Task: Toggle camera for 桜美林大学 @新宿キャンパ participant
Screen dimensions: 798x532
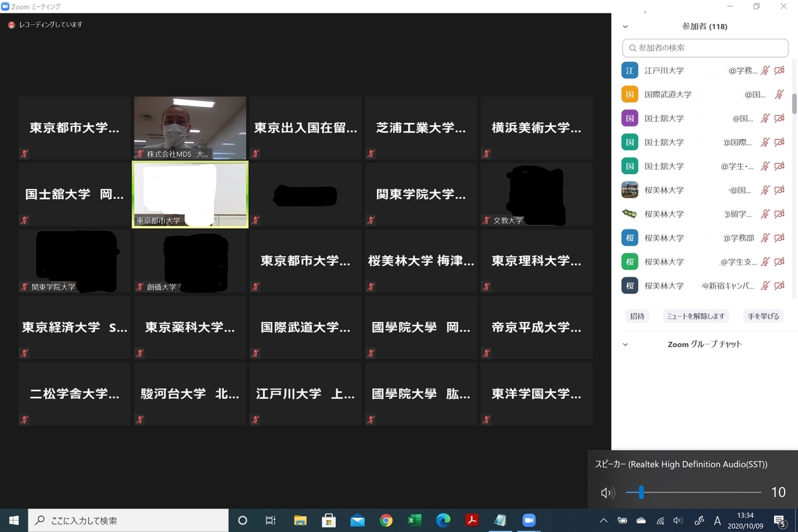Action: coord(779,286)
